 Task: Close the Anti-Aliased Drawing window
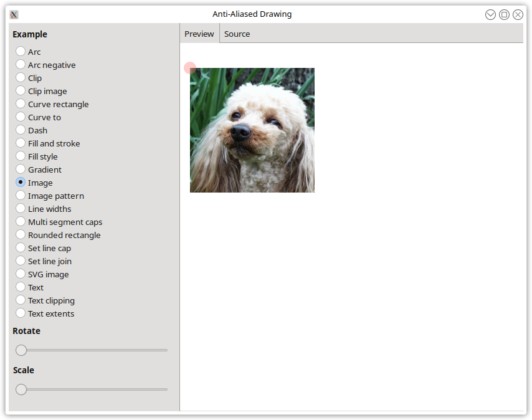tap(518, 14)
